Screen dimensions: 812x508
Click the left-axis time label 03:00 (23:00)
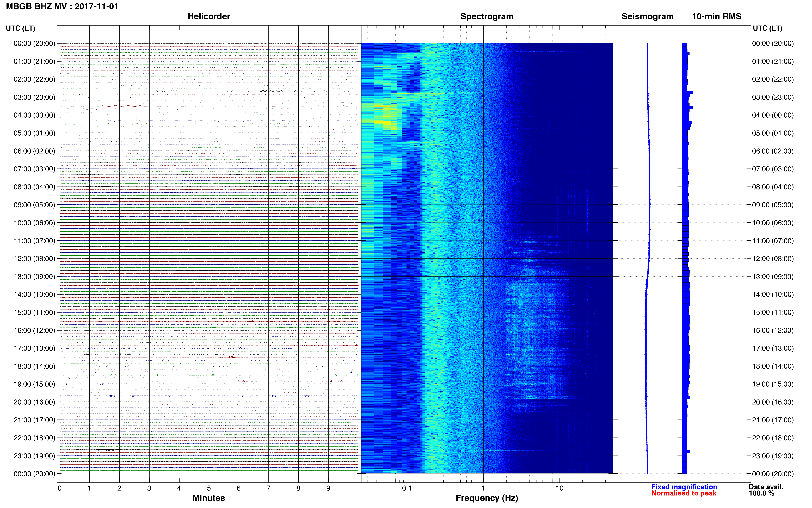click(34, 97)
